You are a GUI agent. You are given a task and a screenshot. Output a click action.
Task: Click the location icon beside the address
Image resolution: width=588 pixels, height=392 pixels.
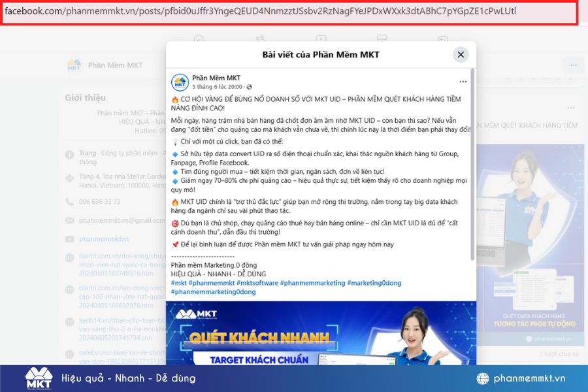[x=69, y=178]
